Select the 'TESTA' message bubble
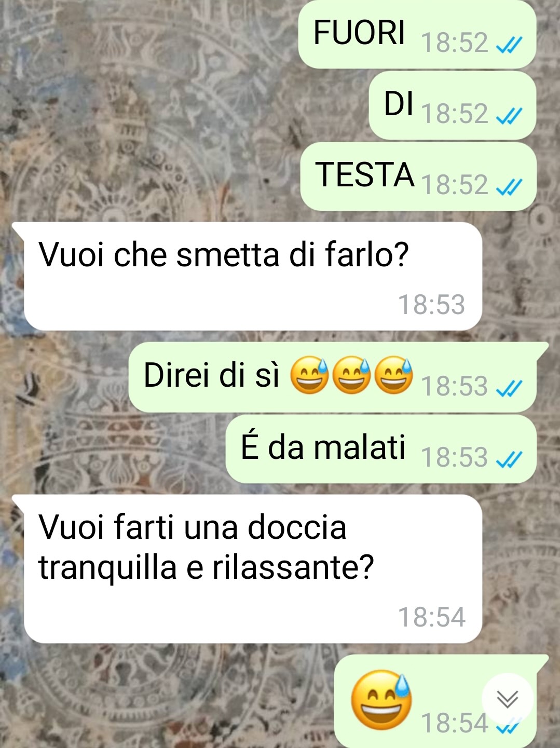The image size is (560, 748). 418,176
